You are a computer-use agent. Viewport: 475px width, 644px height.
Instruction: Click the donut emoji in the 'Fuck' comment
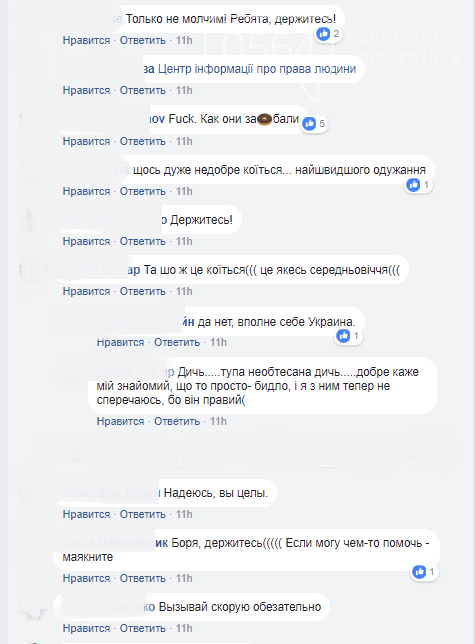point(265,119)
